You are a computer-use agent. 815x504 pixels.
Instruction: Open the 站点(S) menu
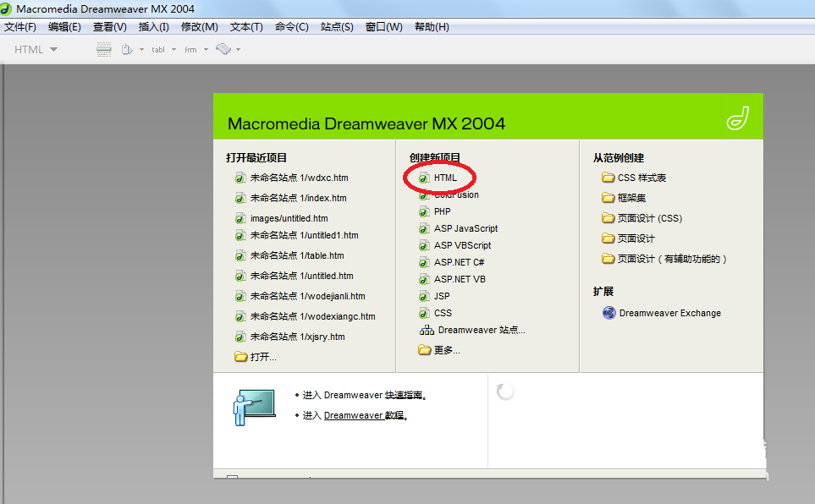[337, 27]
